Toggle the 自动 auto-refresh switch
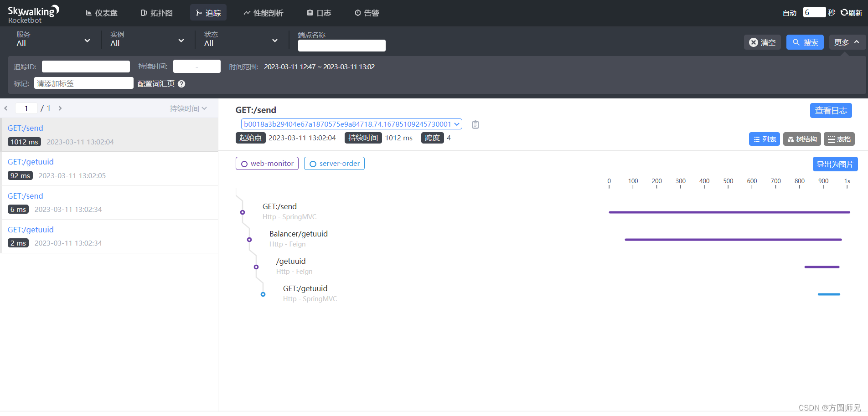Screen dimensions: 868x416 click(x=790, y=13)
